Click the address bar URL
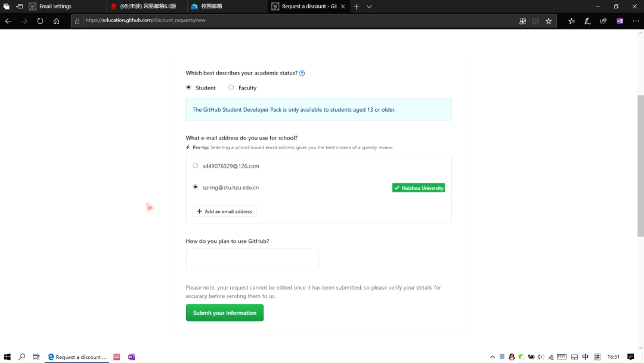This screenshot has height=363, width=644. pyautogui.click(x=145, y=20)
